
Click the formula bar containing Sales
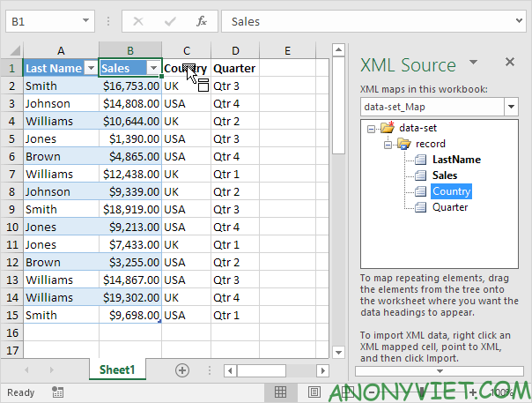click(370, 20)
